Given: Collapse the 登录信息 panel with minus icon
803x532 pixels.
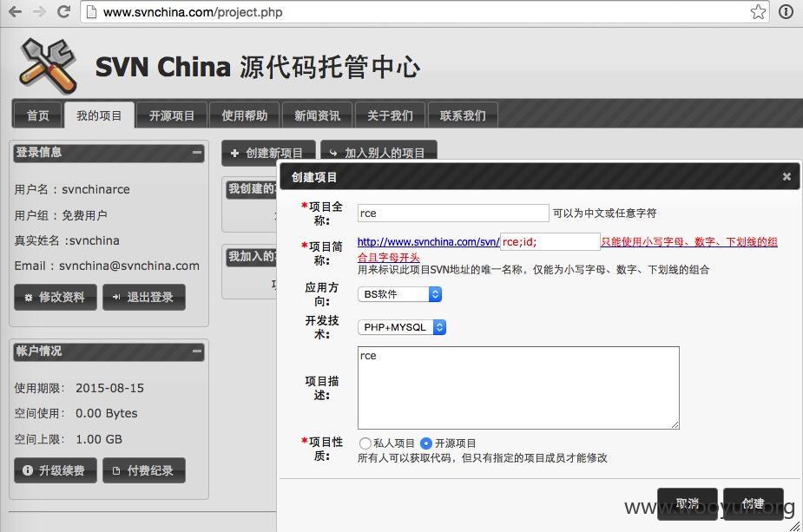Looking at the screenshot, I should point(197,152).
